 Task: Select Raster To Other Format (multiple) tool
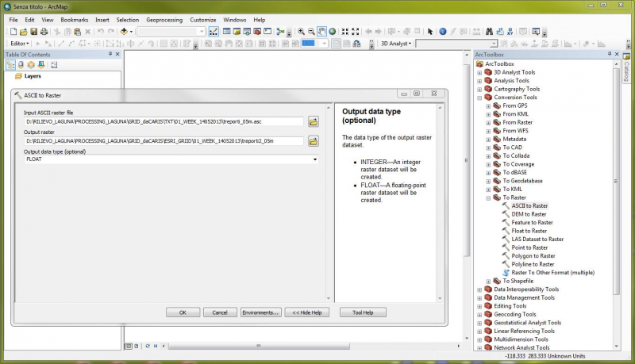pyautogui.click(x=552, y=273)
